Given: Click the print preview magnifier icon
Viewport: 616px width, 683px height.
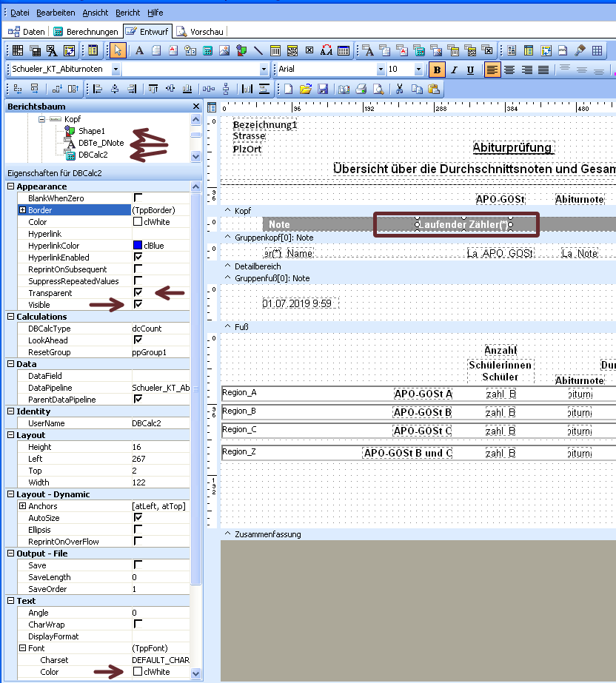Looking at the screenshot, I should (378, 89).
